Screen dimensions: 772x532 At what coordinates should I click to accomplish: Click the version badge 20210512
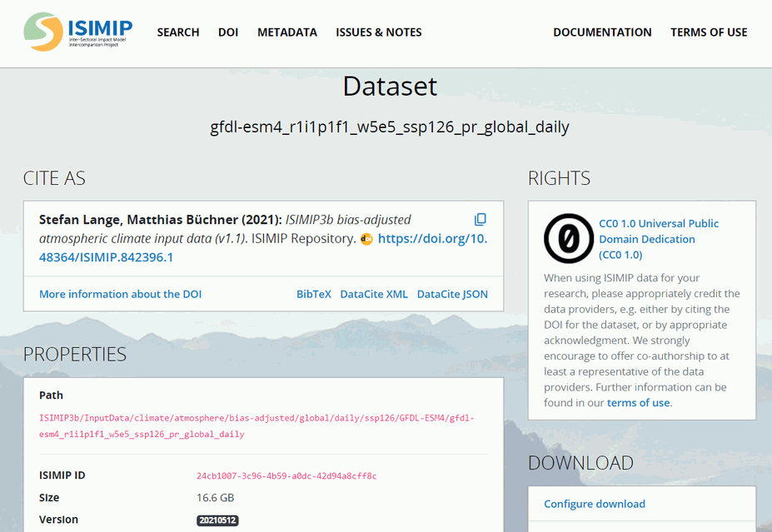point(217,520)
